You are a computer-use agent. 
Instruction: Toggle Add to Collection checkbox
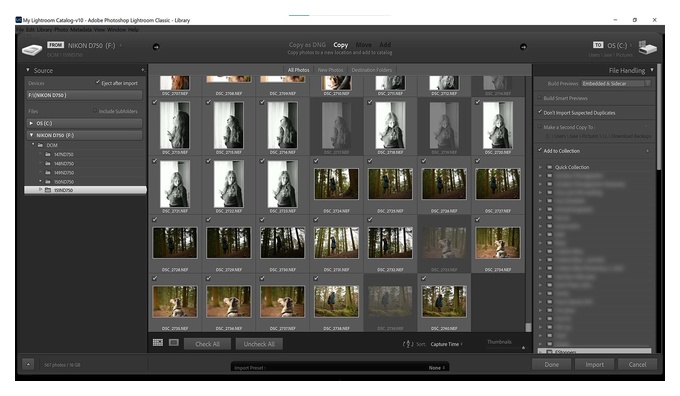(x=540, y=151)
